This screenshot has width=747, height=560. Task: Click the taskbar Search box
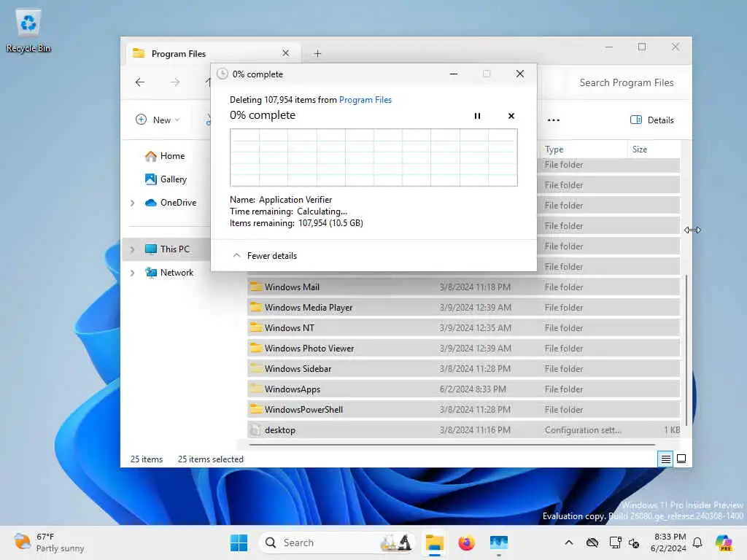pos(337,542)
